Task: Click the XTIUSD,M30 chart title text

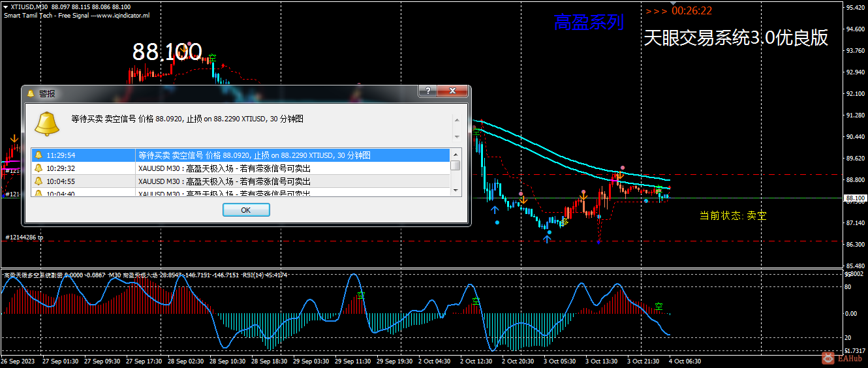Action: 28,7
